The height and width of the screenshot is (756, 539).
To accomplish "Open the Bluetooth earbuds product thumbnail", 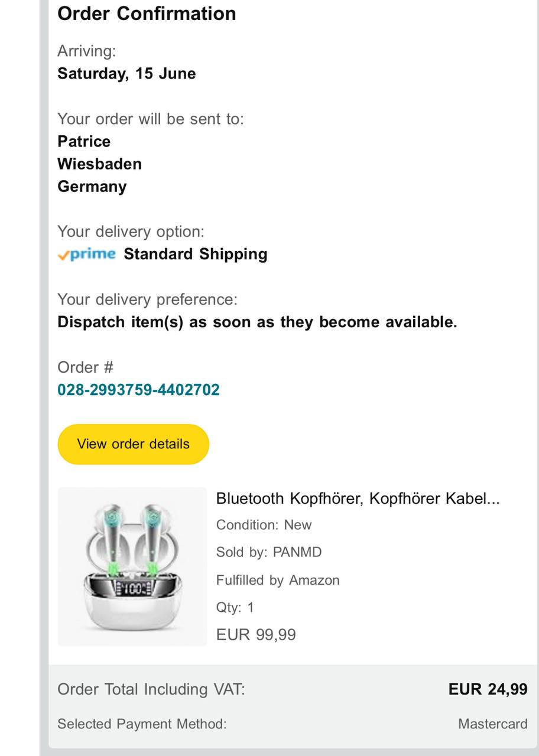I will point(132,566).
